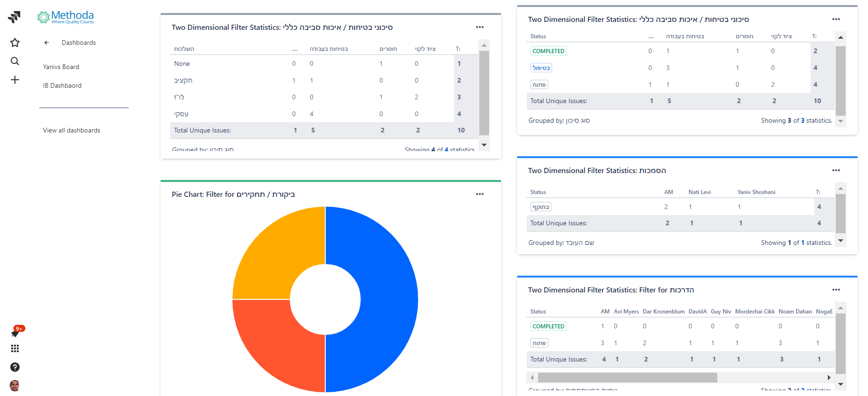Click the user profile avatar
The height and width of the screenshot is (396, 868).
click(15, 386)
